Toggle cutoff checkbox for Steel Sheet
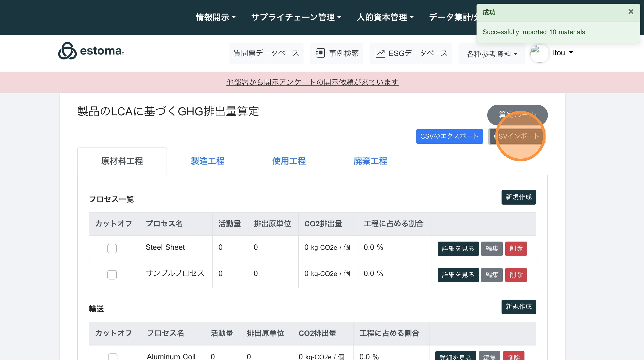 pos(112,248)
